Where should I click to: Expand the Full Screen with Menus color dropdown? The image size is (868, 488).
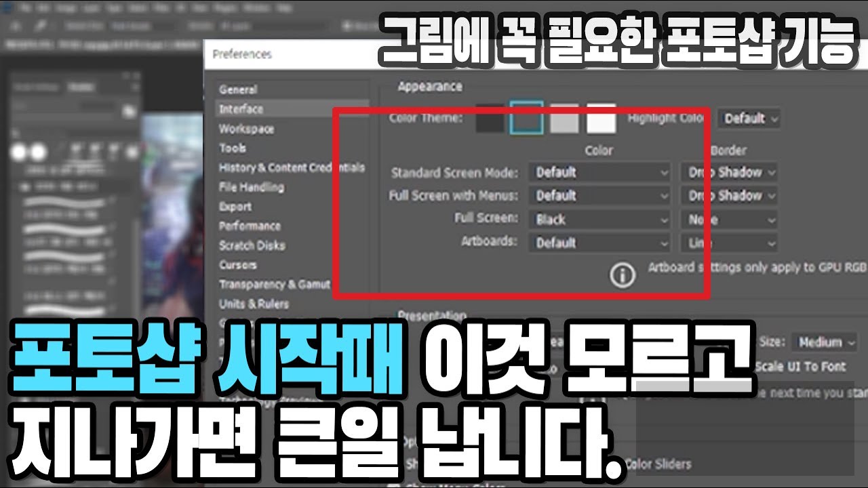[x=600, y=196]
